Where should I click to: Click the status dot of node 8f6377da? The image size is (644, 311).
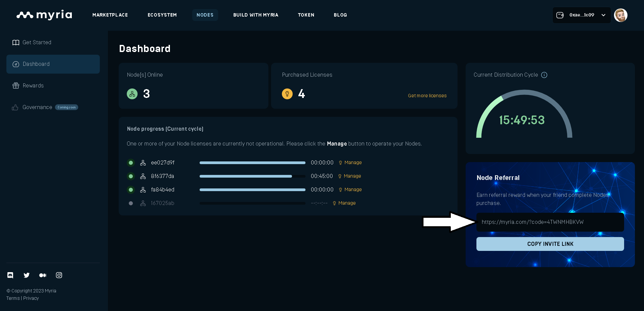(x=131, y=176)
